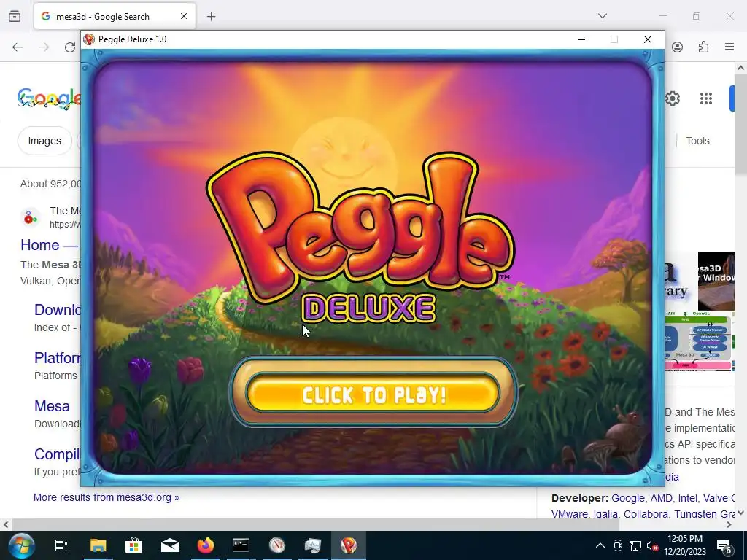Open File Explorer from taskbar
This screenshot has width=747, height=560.
tap(98, 545)
